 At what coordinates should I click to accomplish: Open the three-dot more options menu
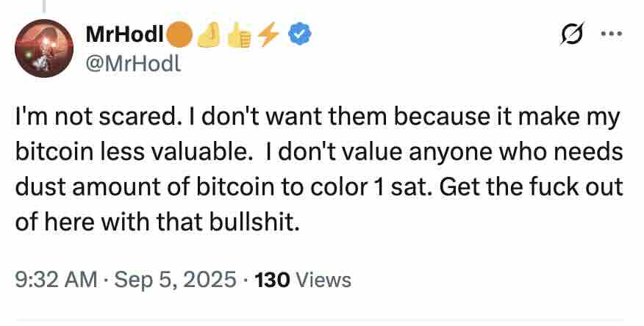pyautogui.click(x=610, y=34)
